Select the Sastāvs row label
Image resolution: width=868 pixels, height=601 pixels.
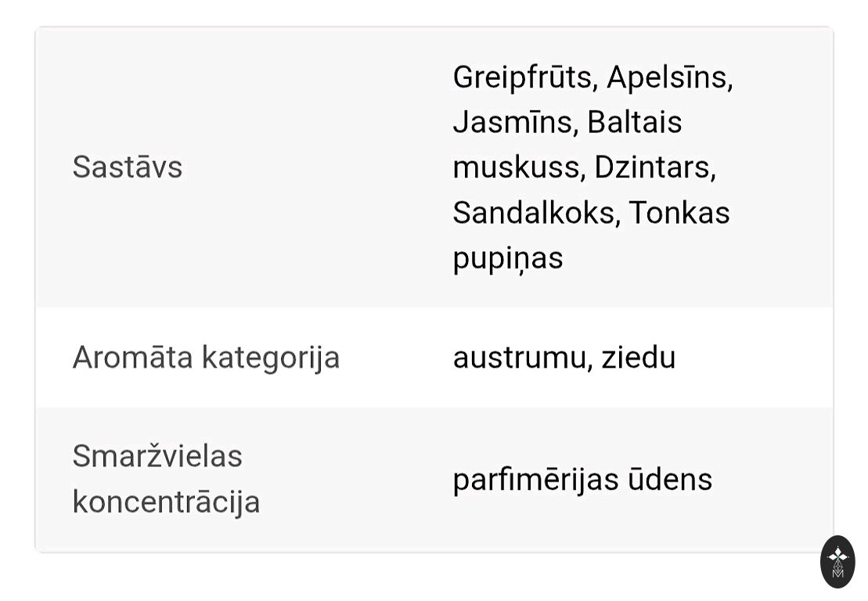tap(128, 167)
